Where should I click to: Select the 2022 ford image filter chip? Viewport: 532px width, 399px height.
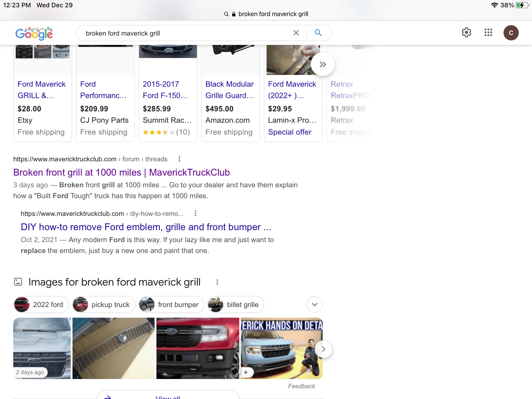tap(41, 304)
